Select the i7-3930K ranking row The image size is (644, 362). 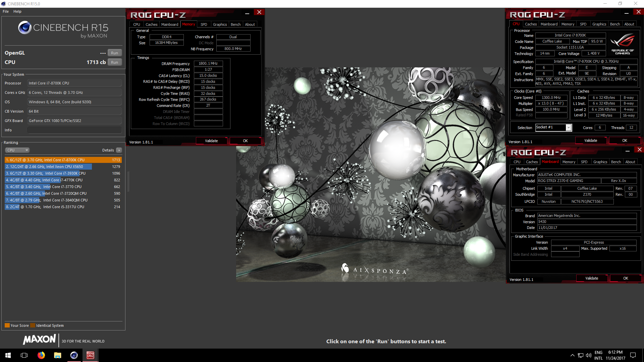pos(63,173)
